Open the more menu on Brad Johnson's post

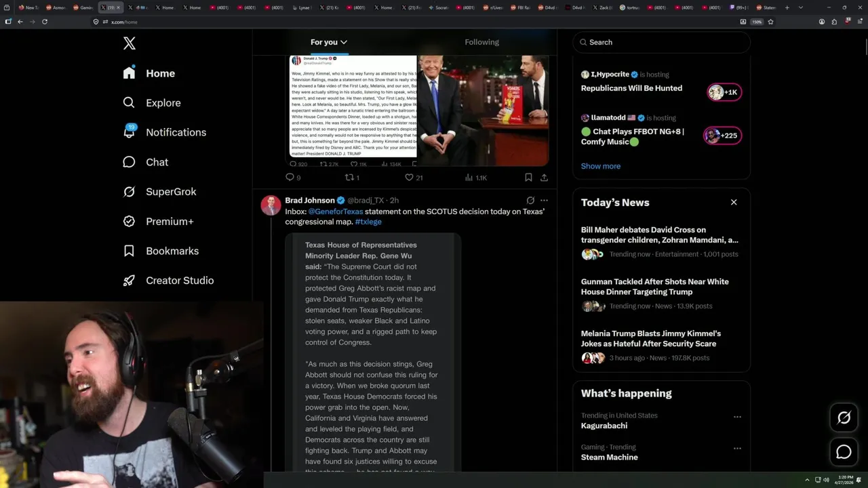coord(544,201)
